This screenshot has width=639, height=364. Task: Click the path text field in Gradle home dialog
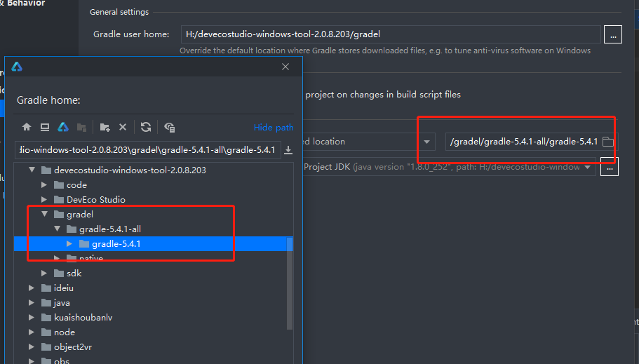coord(148,150)
